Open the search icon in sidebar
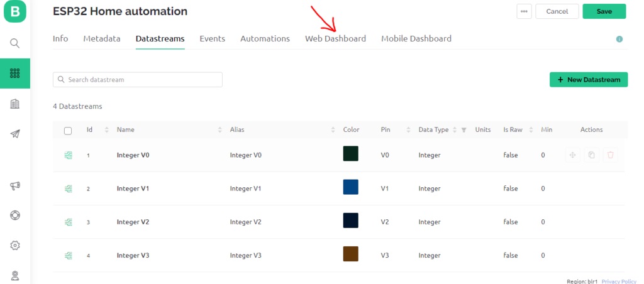The height and width of the screenshot is (284, 644). (15, 43)
